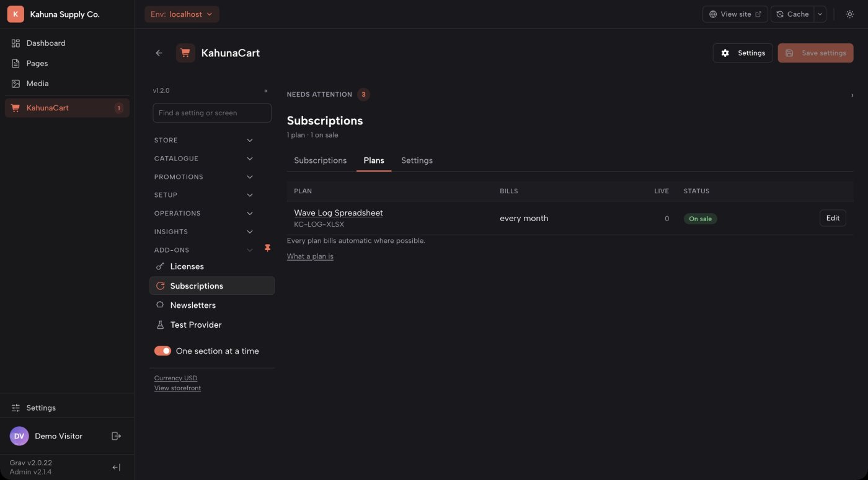Open the What a plan is link
Image resolution: width=868 pixels, height=480 pixels.
click(310, 256)
